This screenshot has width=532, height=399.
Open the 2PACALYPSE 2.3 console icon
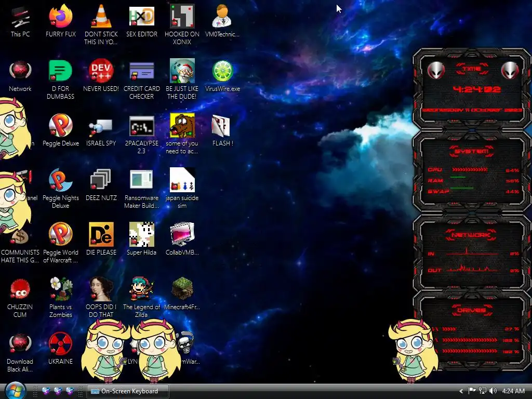pyautogui.click(x=141, y=126)
